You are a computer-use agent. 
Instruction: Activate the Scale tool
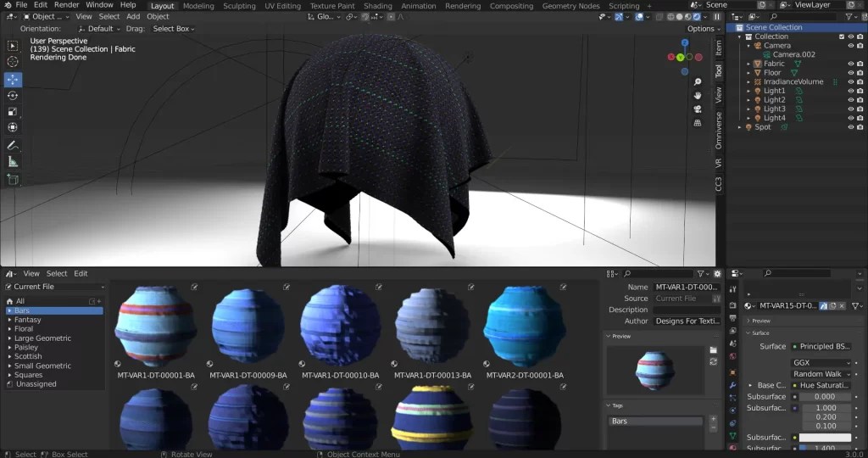pyautogui.click(x=13, y=112)
